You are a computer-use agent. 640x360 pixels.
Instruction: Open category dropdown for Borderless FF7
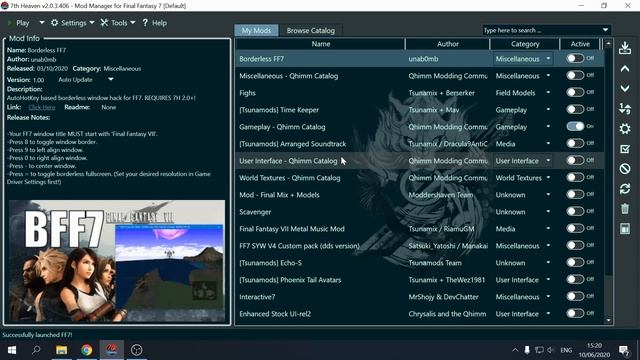click(548, 59)
